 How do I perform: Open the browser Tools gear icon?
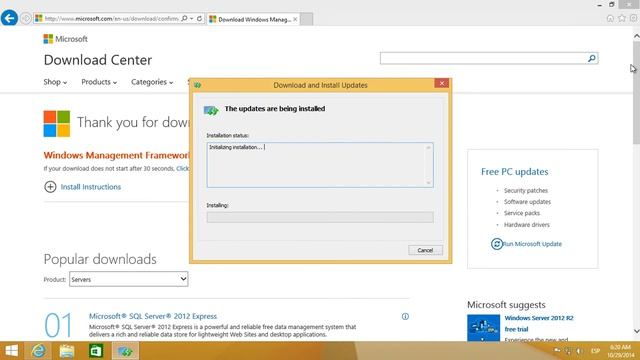pyautogui.click(x=633, y=18)
